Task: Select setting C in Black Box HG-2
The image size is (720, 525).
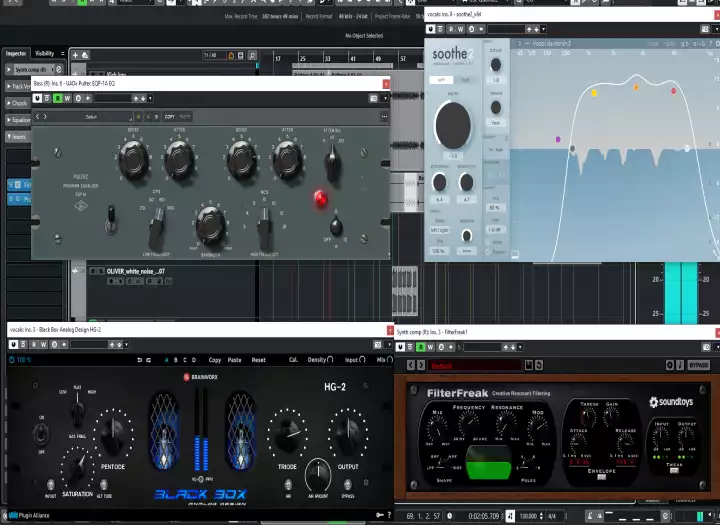Action: coord(185,360)
